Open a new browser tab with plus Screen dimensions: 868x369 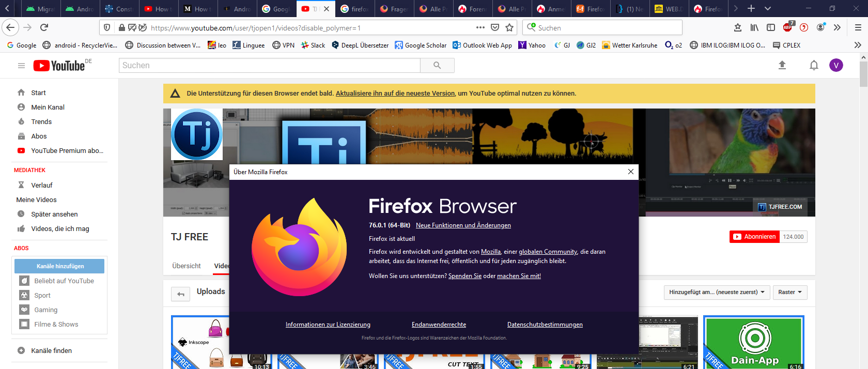point(751,9)
